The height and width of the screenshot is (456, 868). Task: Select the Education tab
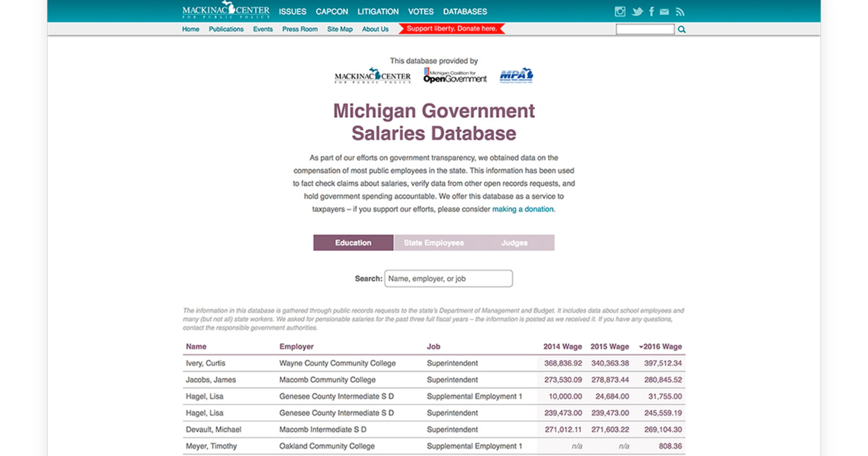pos(353,243)
